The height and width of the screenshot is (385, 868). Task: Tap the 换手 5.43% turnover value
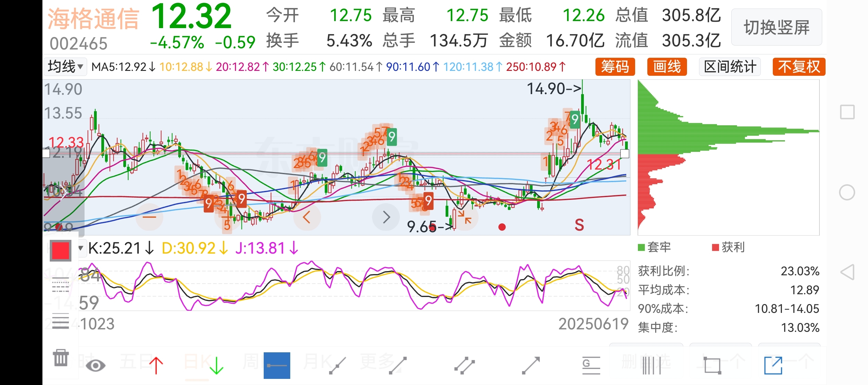coord(319,41)
